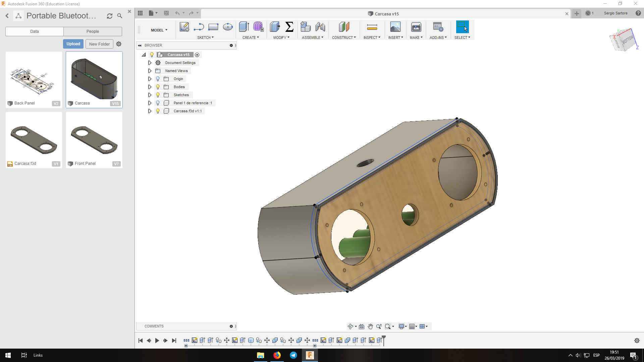Toggle Bodies folder lightbulb visibility
Image resolution: width=644 pixels, height=362 pixels.
click(x=158, y=87)
